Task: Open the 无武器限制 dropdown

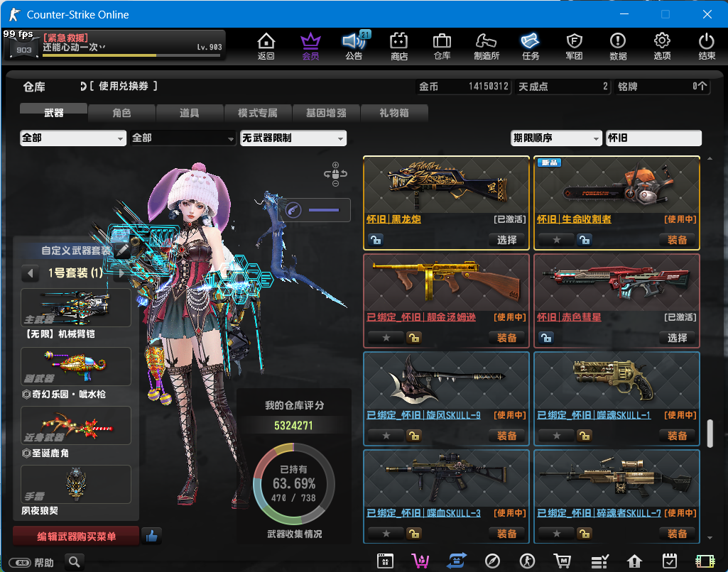Action: pyautogui.click(x=293, y=138)
